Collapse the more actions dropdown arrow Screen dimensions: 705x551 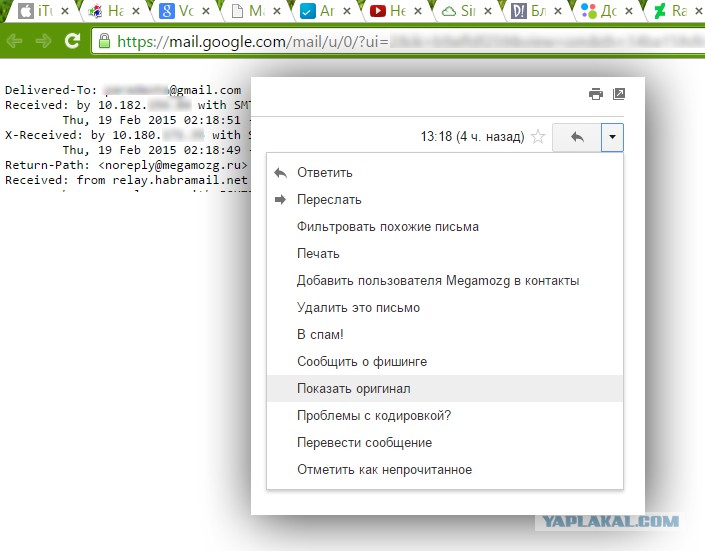tap(612, 138)
